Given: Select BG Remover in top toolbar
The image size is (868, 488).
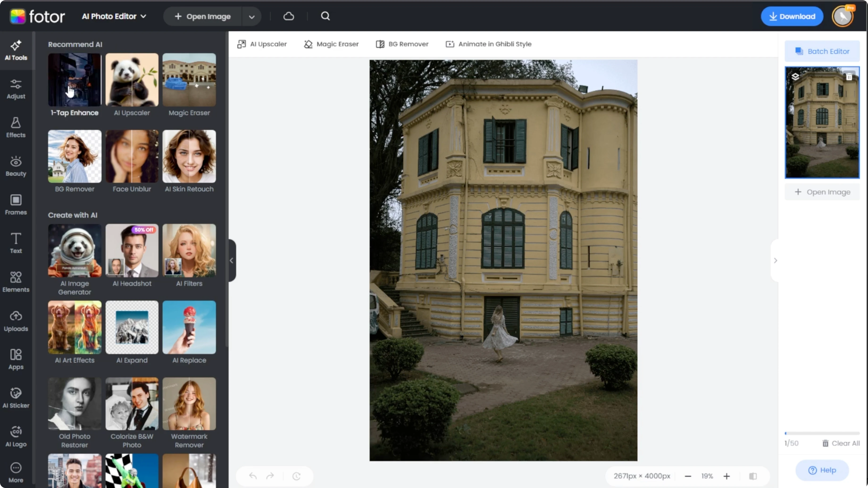Looking at the screenshot, I should click(x=402, y=44).
